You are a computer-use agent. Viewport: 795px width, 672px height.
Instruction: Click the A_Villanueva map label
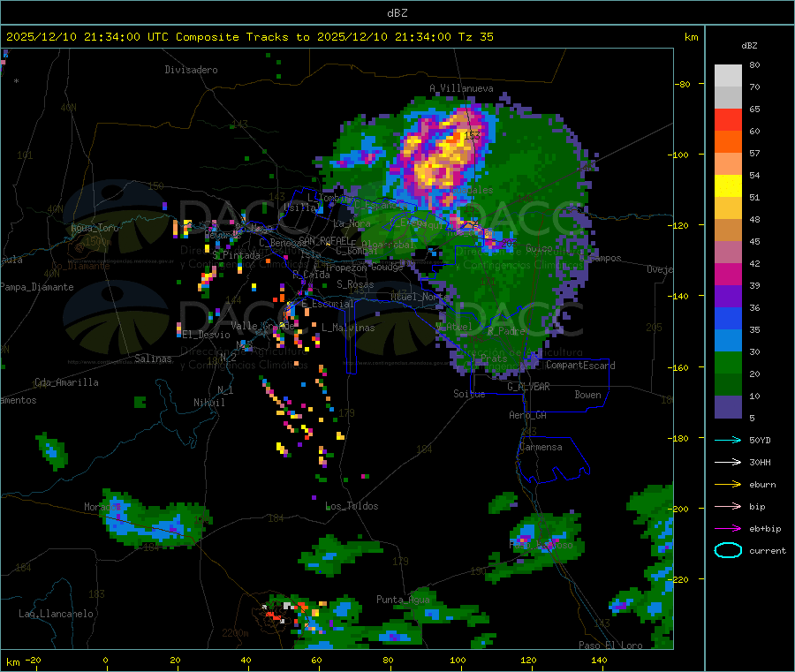pyautogui.click(x=461, y=88)
